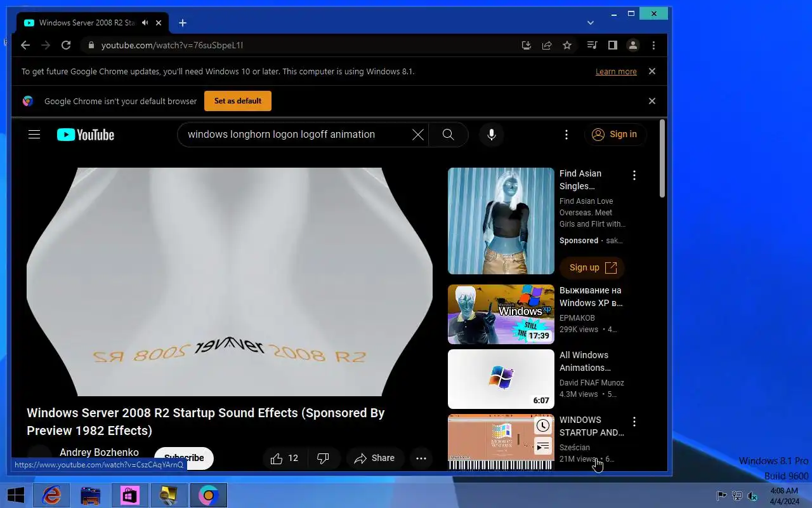The height and width of the screenshot is (508, 812).
Task: Open Andrey Bozhenko channel name
Action: click(99, 453)
